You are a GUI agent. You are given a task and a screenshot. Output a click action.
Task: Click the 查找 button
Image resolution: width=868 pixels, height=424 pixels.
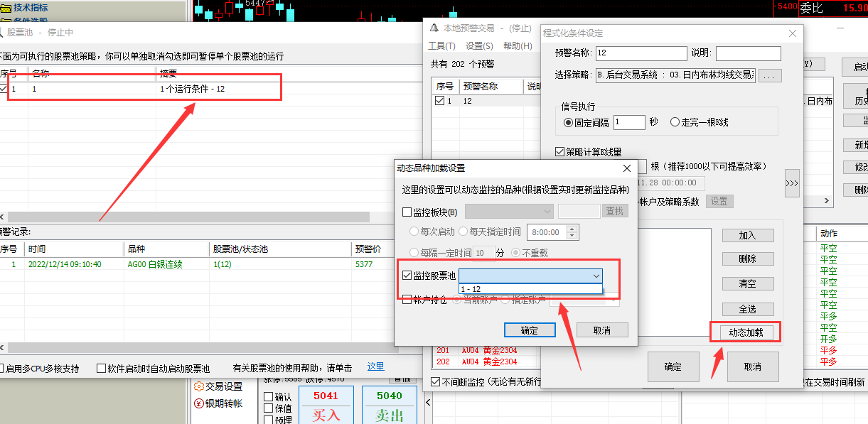pyautogui.click(x=615, y=211)
